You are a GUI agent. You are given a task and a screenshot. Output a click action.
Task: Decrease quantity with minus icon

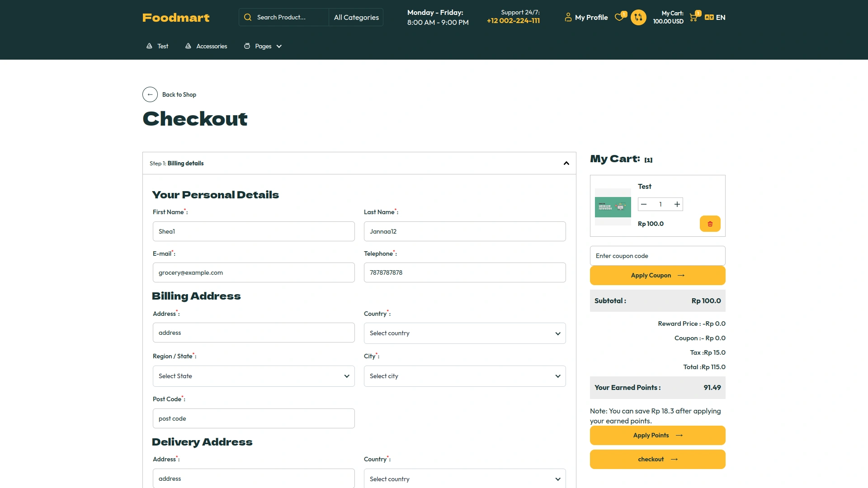coord(644,204)
